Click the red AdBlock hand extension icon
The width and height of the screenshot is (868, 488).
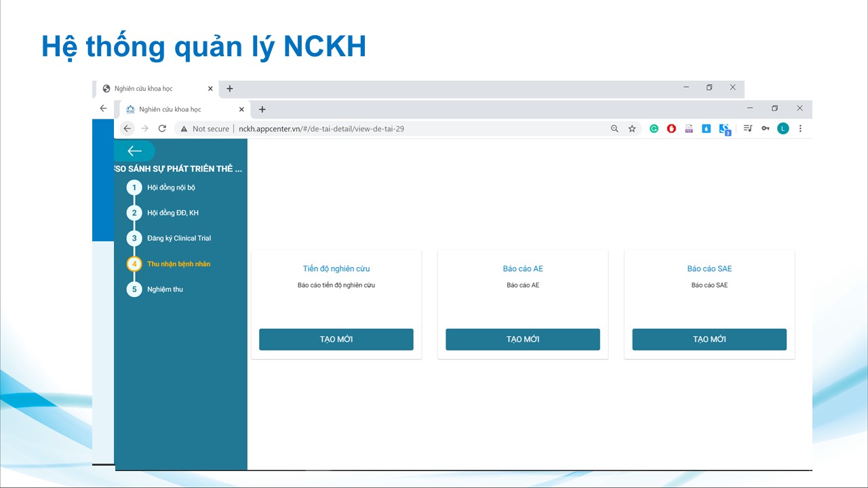pyautogui.click(x=671, y=129)
